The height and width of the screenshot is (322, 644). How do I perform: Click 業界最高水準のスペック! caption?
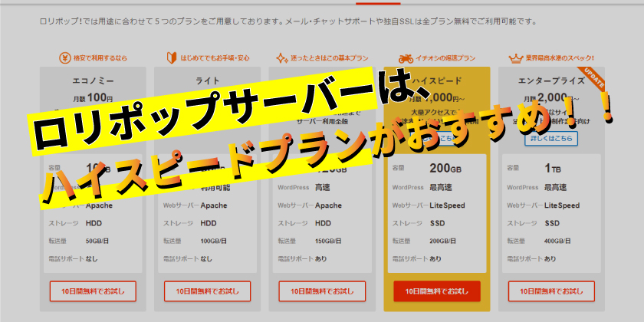tap(560, 58)
